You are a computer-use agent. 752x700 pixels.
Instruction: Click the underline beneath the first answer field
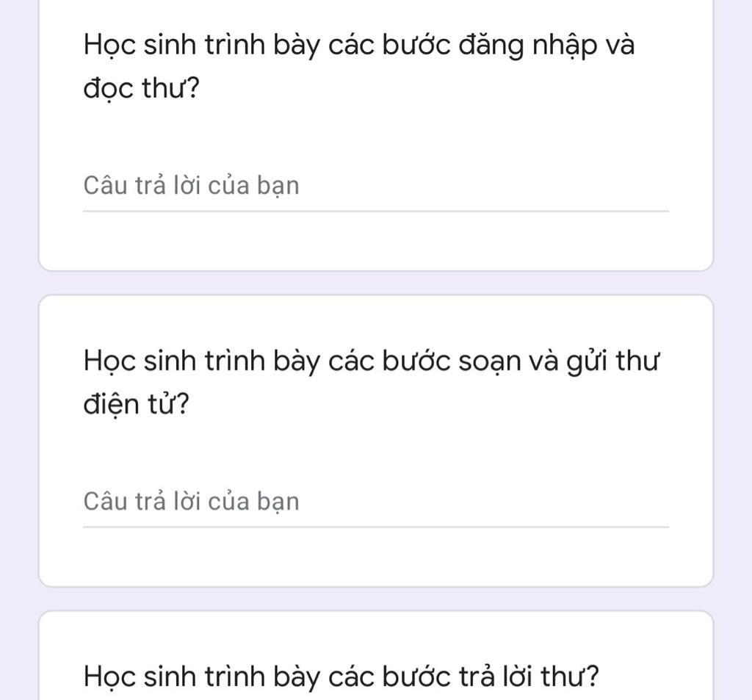pyautogui.click(x=375, y=211)
